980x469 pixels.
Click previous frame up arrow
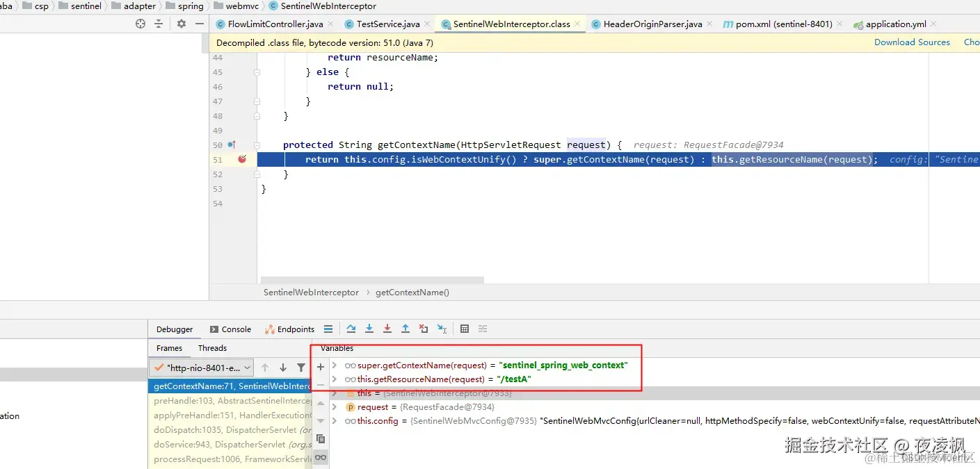click(x=265, y=368)
